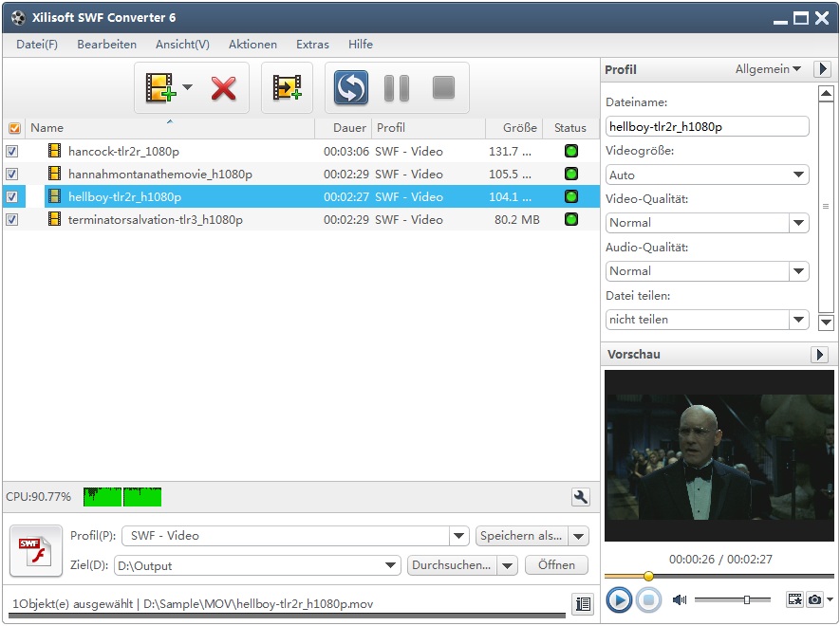Click the Xilisoft film reel title icon
Viewport: 840px width, 626px height.
18,18
